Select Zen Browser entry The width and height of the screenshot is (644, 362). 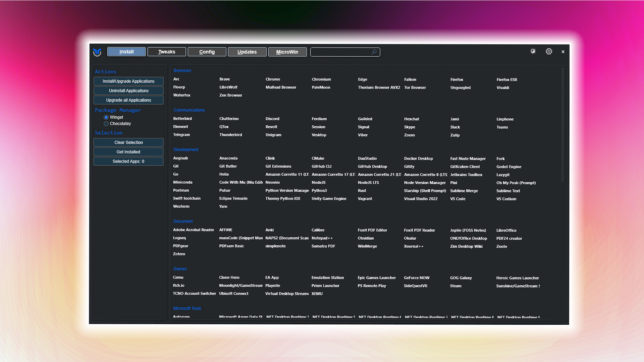tap(231, 95)
